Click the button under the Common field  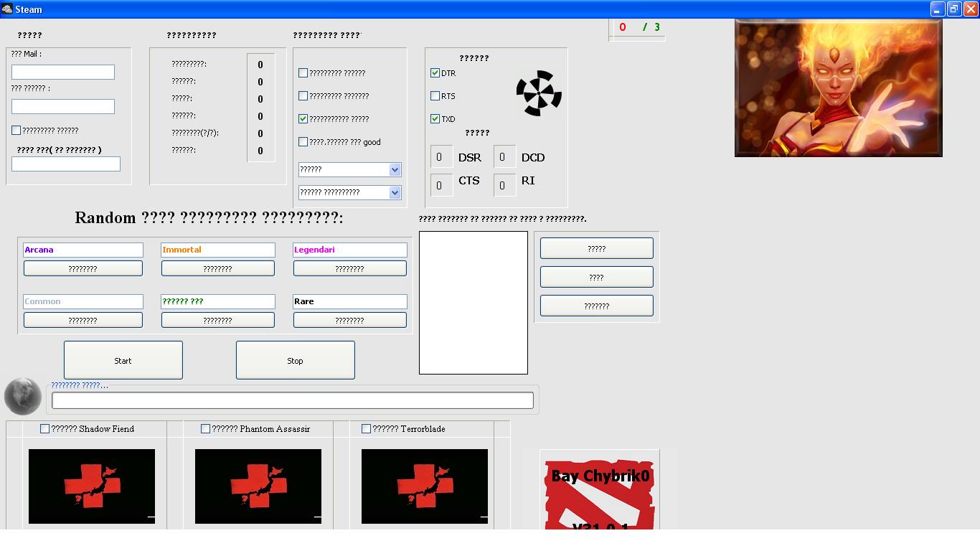[83, 320]
